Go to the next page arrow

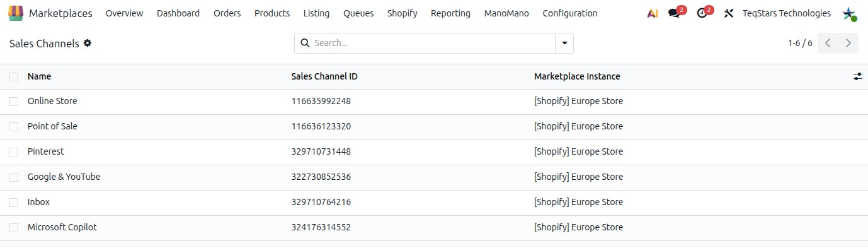coord(848,43)
